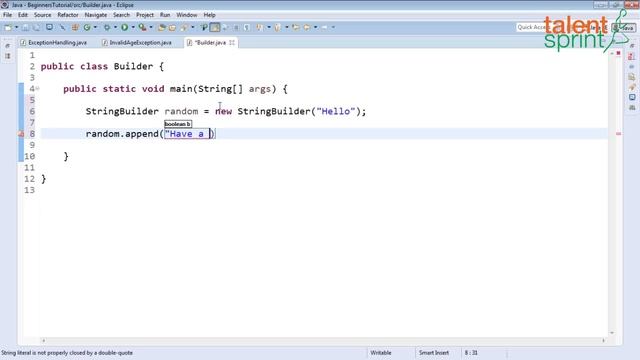Click the New Java Class green C icon
Screen dimensions: 640x360
[x=87, y=27]
